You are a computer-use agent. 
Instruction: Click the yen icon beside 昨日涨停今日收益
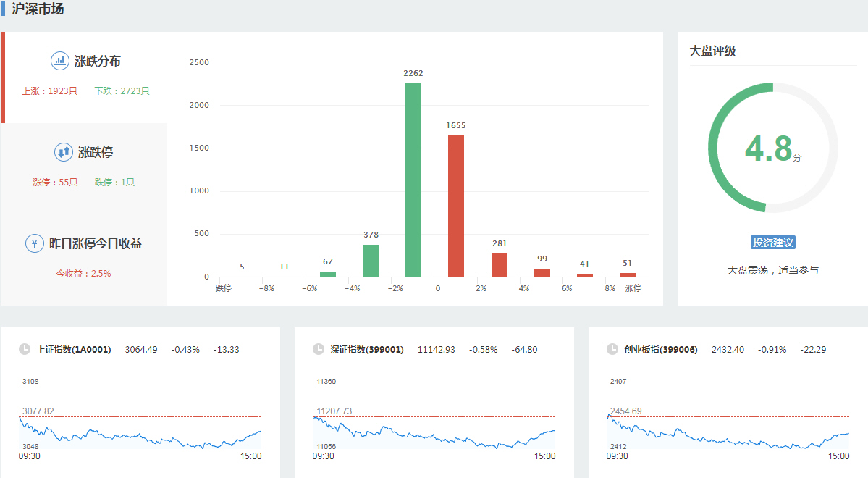[34, 243]
